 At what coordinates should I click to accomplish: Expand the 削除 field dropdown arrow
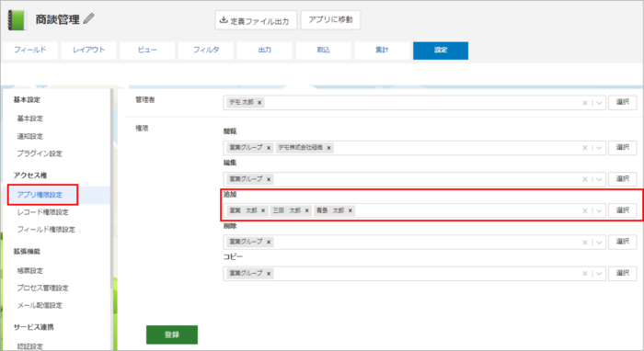pyautogui.click(x=599, y=243)
